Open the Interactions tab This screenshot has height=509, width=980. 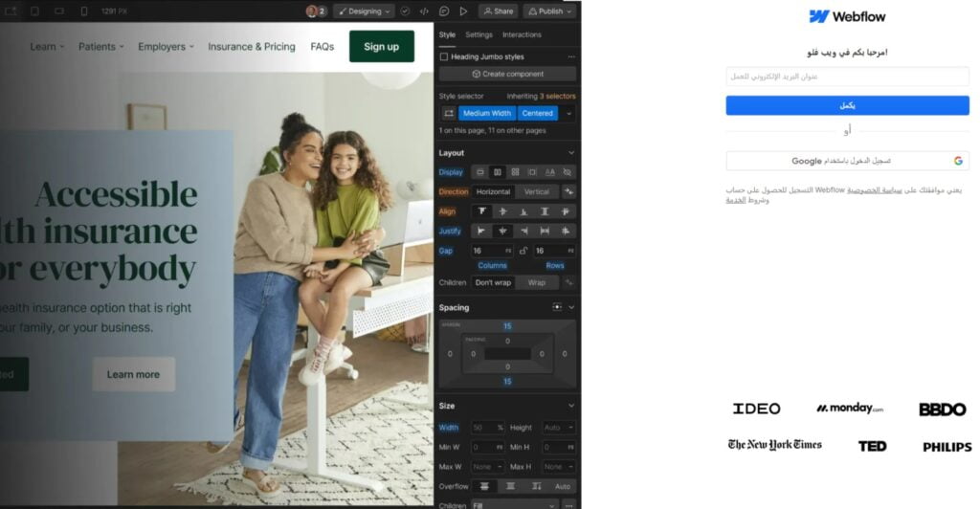click(x=522, y=34)
